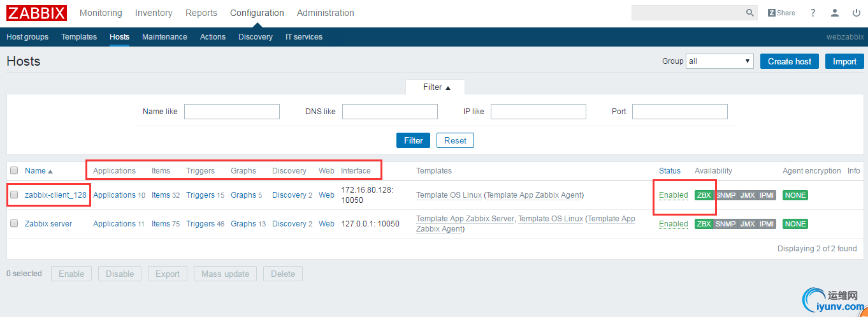This screenshot has height=317, width=868.
Task: Open Triggers for Zabbix server
Action: point(200,224)
